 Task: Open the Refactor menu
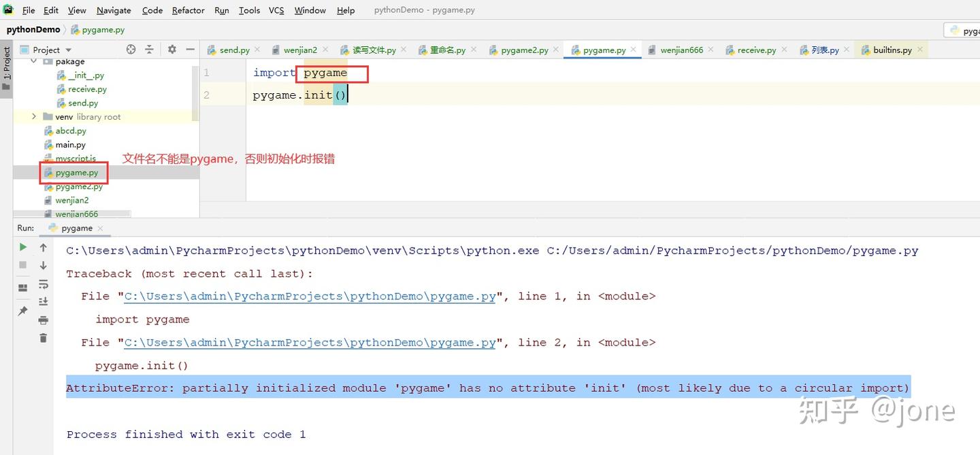pos(188,10)
